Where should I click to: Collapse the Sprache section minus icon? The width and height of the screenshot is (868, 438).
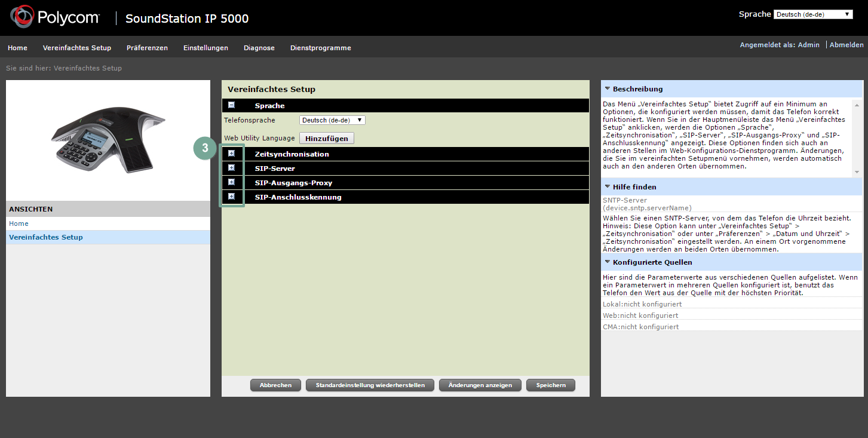232,105
